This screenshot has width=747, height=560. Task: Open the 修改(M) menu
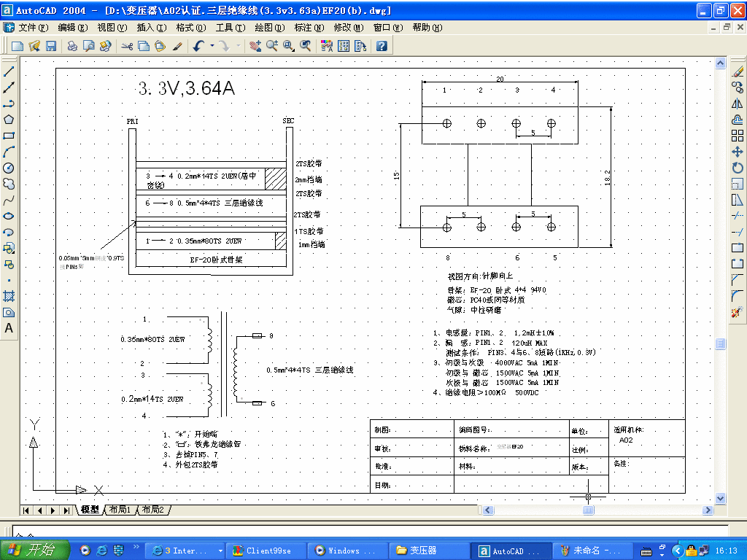click(x=349, y=28)
